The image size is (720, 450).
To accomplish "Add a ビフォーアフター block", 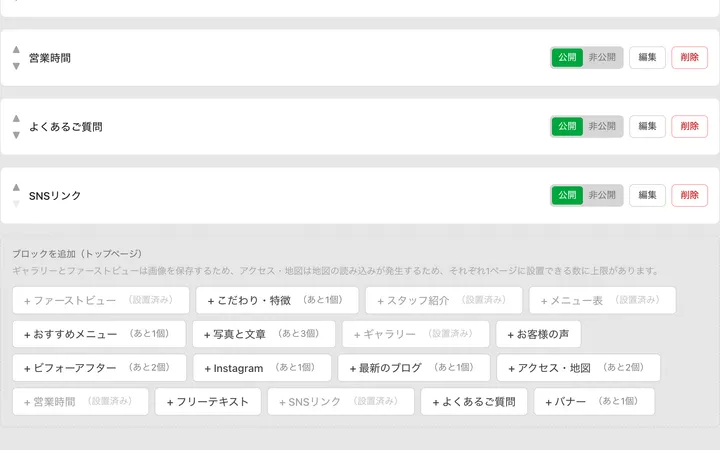I will [x=99, y=368].
